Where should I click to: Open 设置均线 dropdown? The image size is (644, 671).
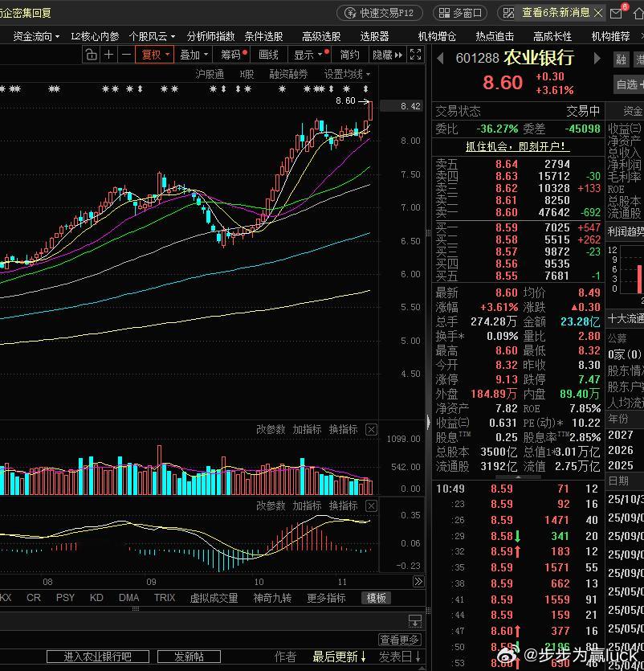coord(347,74)
